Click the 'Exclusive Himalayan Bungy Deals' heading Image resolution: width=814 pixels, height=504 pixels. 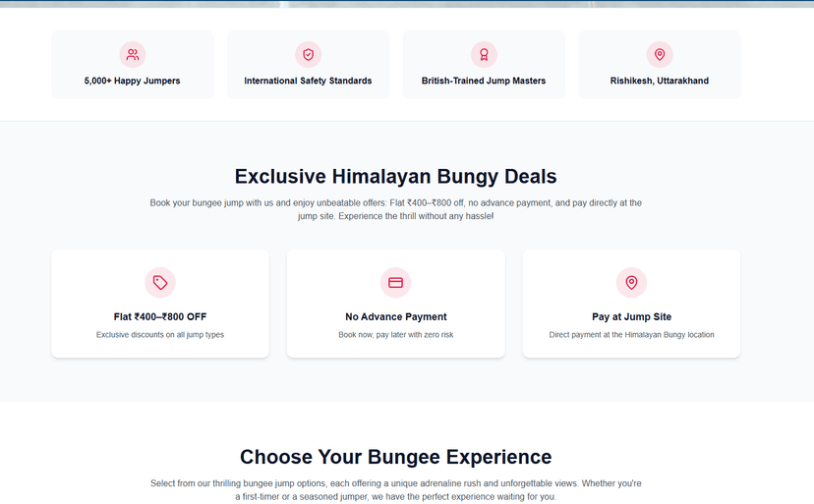(395, 177)
